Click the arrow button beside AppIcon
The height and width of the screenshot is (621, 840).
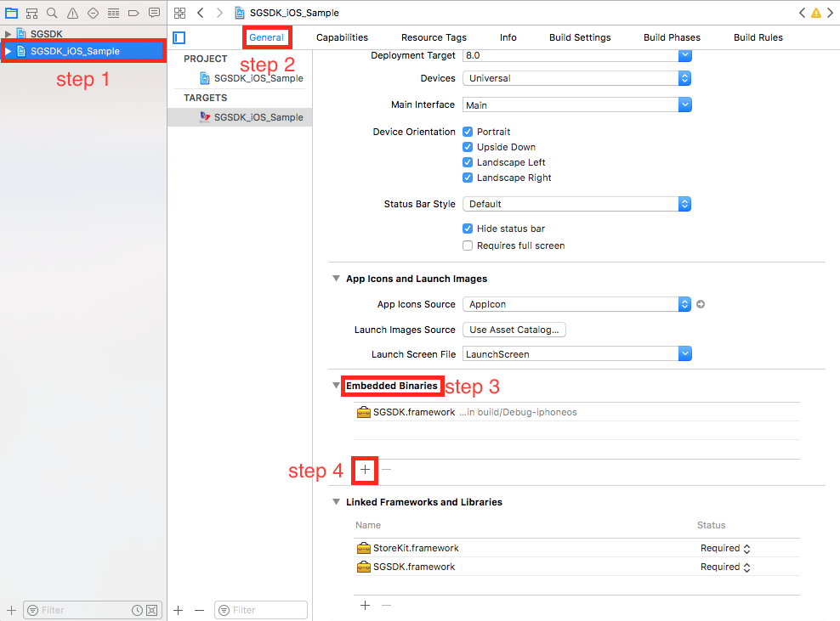(x=701, y=304)
